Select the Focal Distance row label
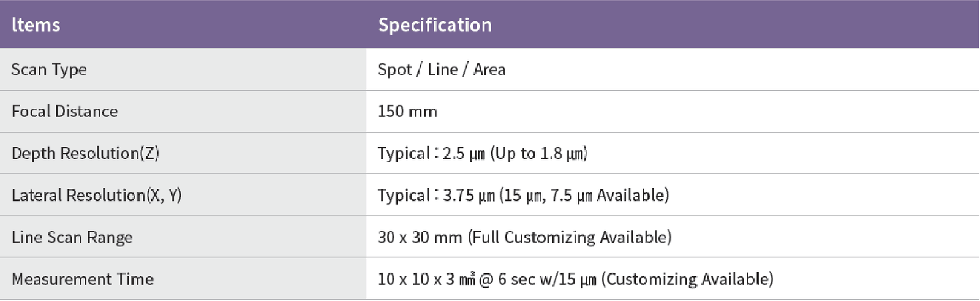The width and height of the screenshot is (980, 301). coord(64,112)
